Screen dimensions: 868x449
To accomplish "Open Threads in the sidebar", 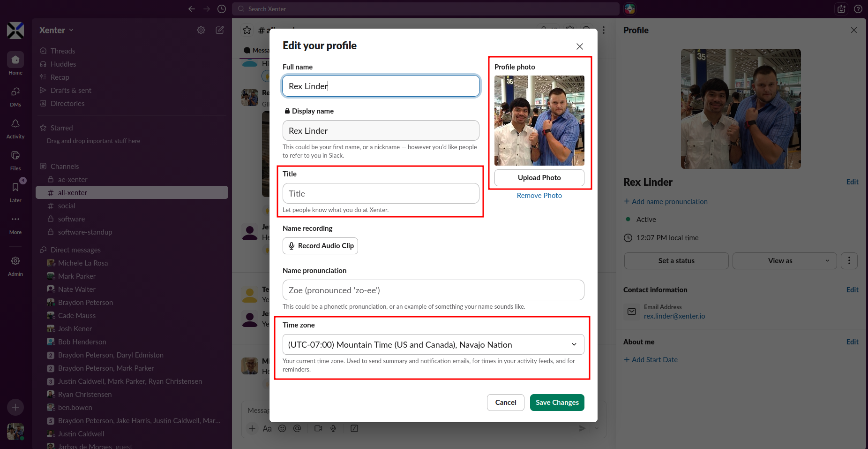I will click(x=63, y=51).
